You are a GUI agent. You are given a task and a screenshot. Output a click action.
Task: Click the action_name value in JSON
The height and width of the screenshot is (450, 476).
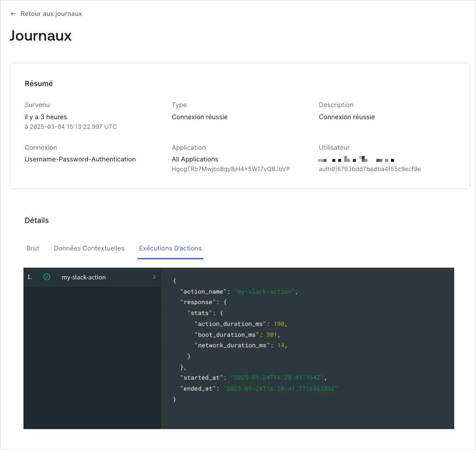(264, 292)
